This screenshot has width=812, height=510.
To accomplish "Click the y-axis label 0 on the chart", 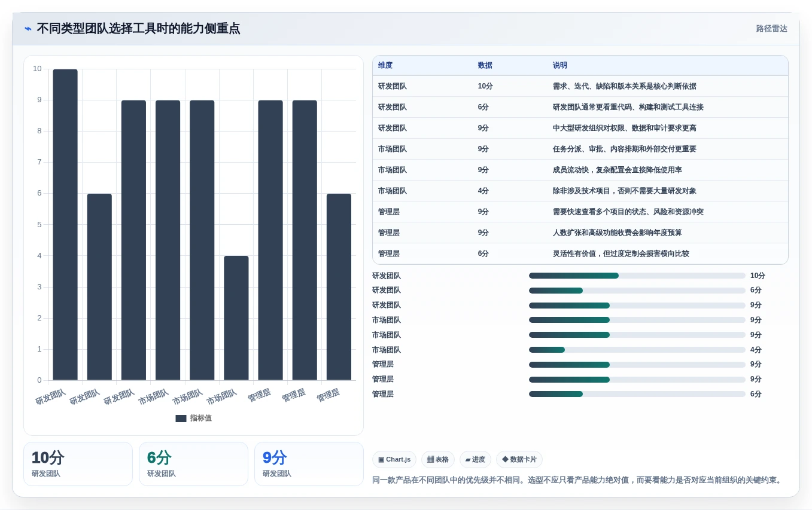I will click(x=39, y=380).
